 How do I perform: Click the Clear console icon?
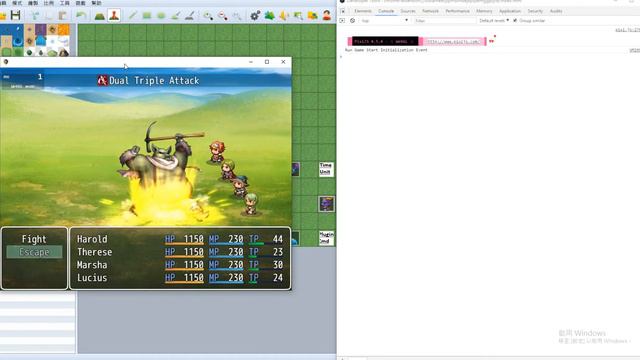(x=352, y=20)
